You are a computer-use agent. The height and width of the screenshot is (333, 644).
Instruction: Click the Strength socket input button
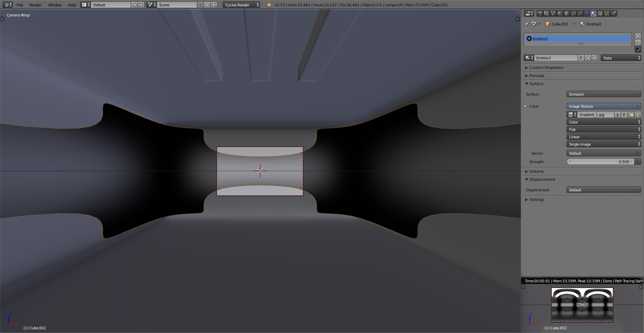pos(638,161)
